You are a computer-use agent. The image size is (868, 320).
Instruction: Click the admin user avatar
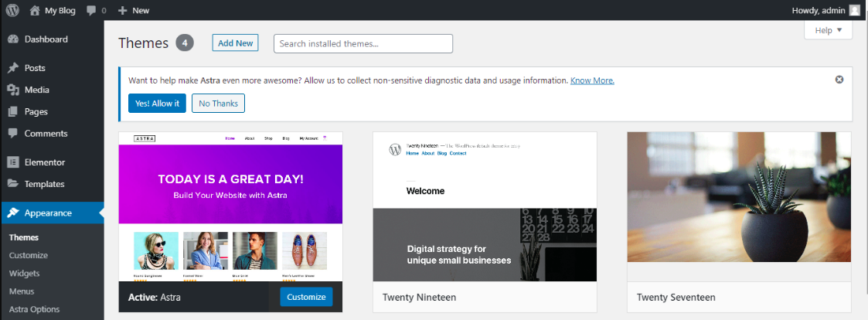[855, 10]
